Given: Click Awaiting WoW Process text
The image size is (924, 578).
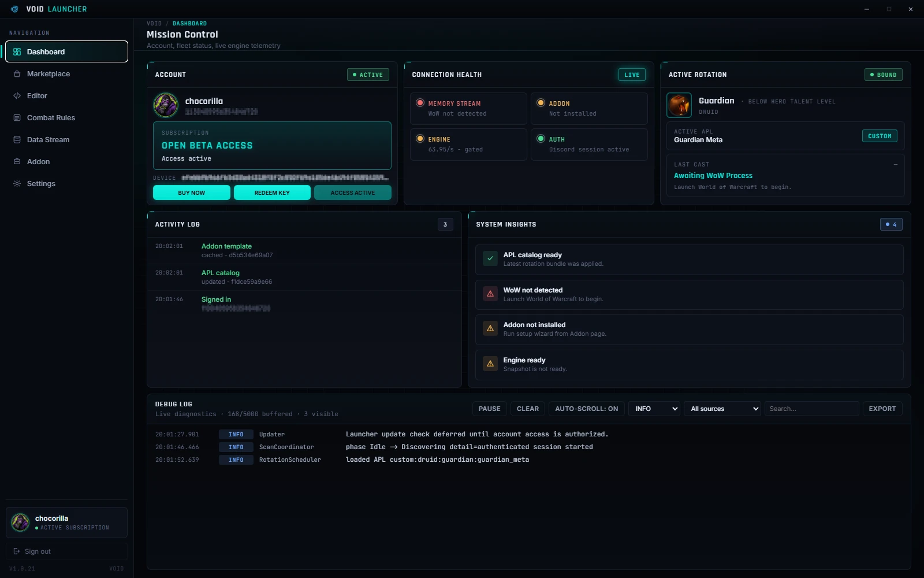Looking at the screenshot, I should tap(713, 175).
